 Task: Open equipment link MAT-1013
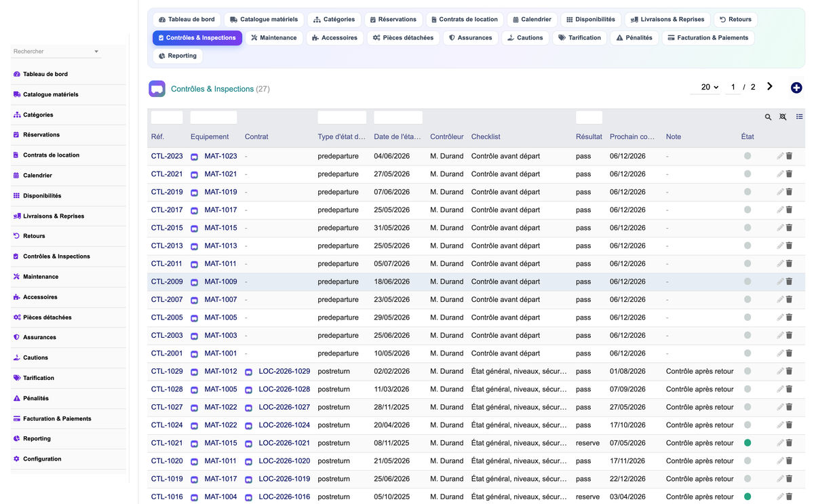220,246
